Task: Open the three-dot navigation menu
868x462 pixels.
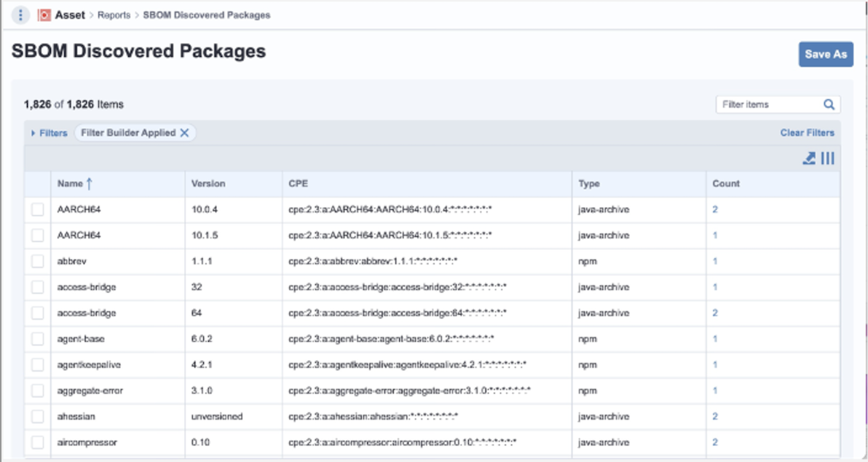Action: tap(20, 15)
